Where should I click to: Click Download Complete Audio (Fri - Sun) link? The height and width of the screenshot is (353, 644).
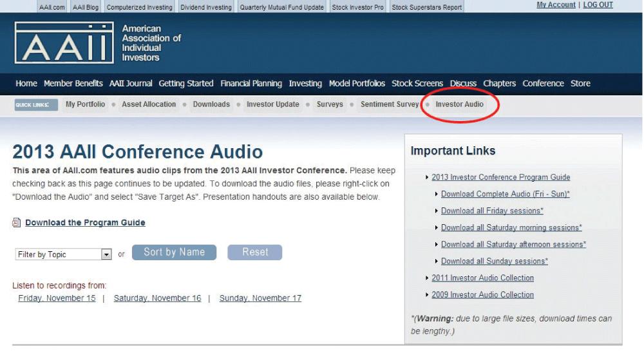(506, 194)
